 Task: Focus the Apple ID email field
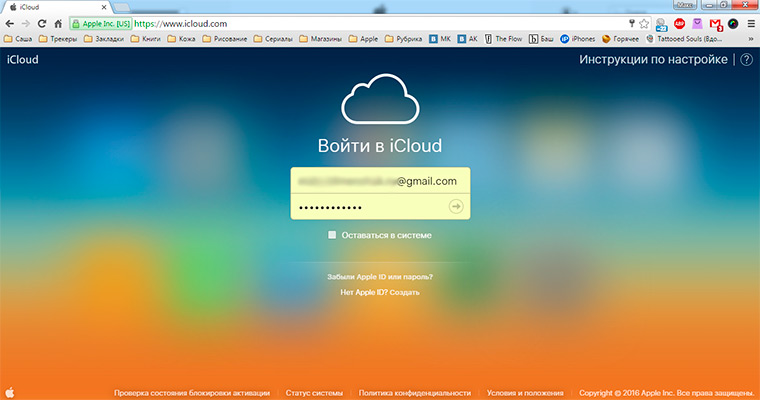click(380, 181)
